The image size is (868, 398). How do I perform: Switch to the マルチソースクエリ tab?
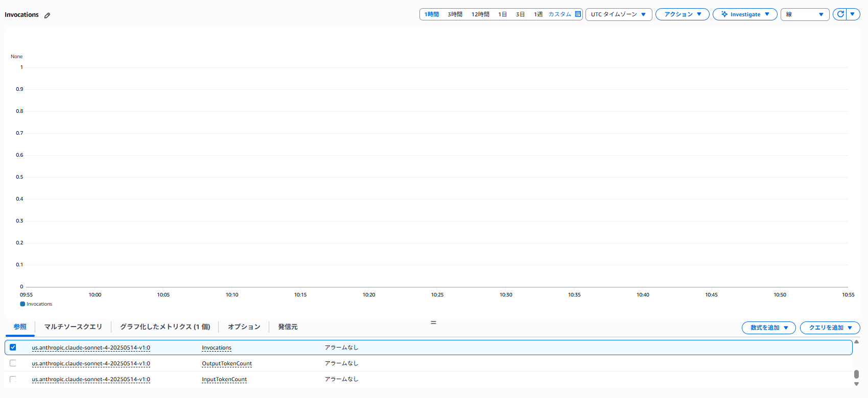pos(73,327)
